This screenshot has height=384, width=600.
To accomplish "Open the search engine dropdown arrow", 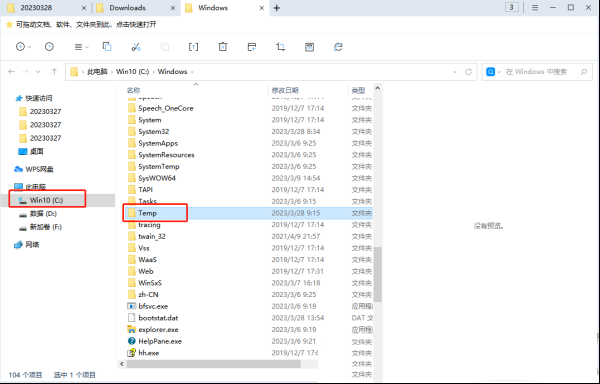I will [x=499, y=72].
